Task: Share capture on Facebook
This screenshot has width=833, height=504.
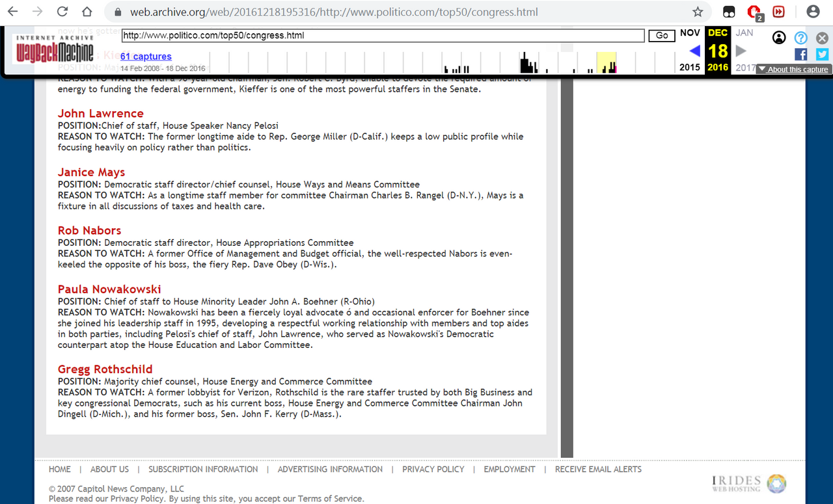Action: [800, 55]
